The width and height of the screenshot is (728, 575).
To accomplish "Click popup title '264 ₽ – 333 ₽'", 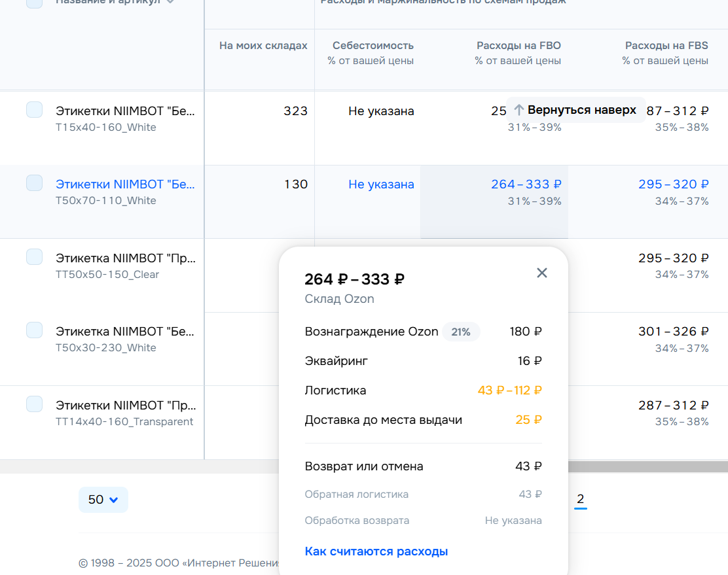I will pyautogui.click(x=355, y=279).
